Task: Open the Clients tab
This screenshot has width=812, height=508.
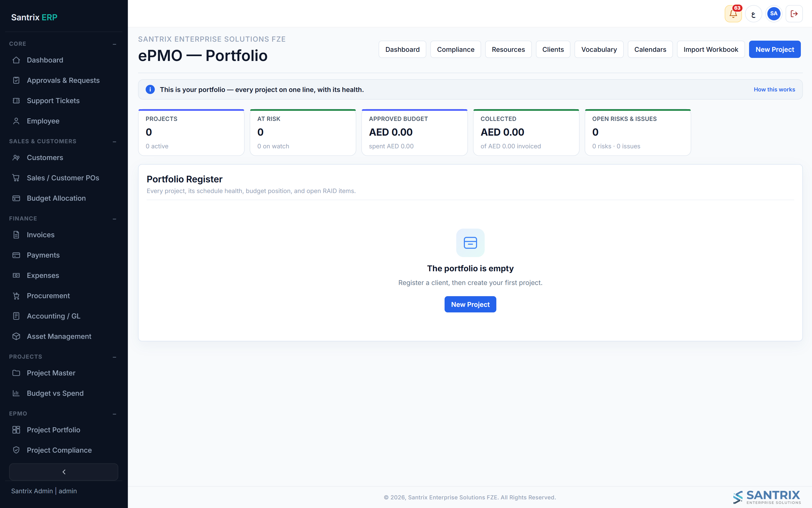Action: [553, 49]
